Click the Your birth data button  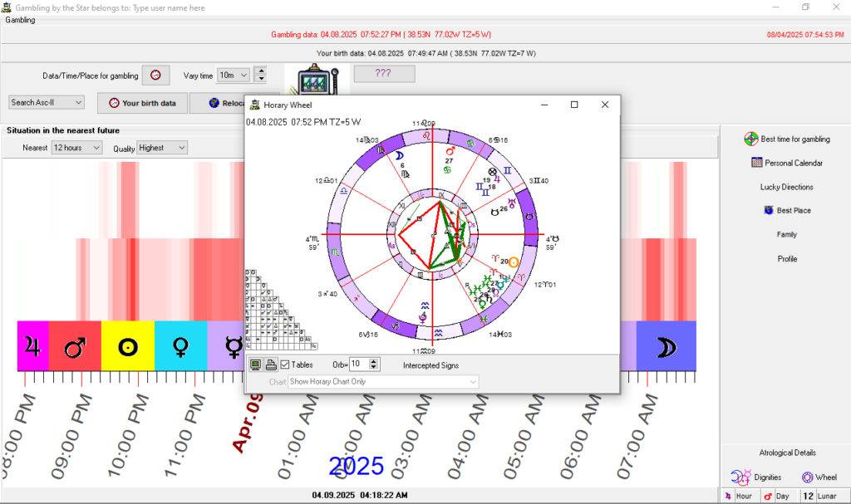point(143,103)
